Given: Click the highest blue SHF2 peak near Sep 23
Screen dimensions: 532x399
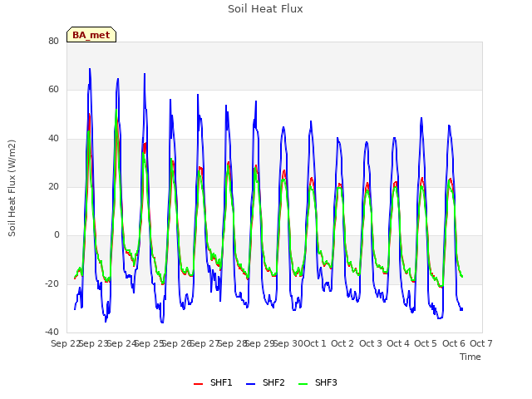Looking at the screenshot, I should (x=90, y=69).
